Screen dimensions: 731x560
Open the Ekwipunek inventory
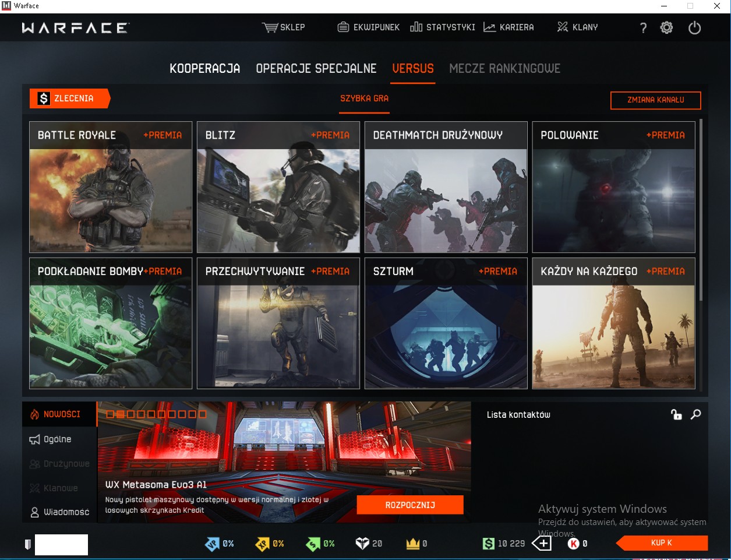tap(369, 27)
